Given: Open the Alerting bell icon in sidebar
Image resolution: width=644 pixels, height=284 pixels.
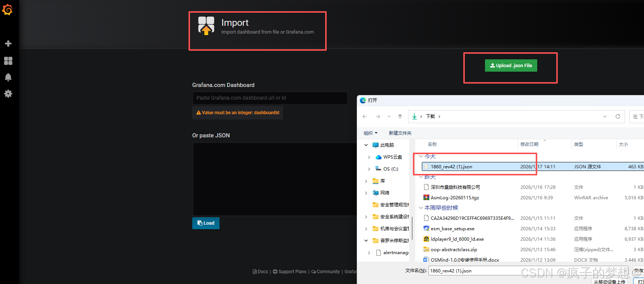Looking at the screenshot, I should coord(8,77).
